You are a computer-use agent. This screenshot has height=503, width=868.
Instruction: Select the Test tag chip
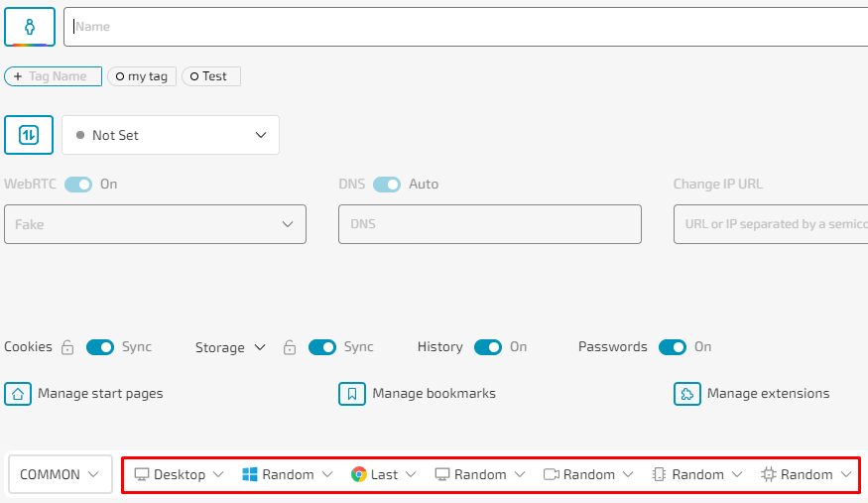pos(211,76)
